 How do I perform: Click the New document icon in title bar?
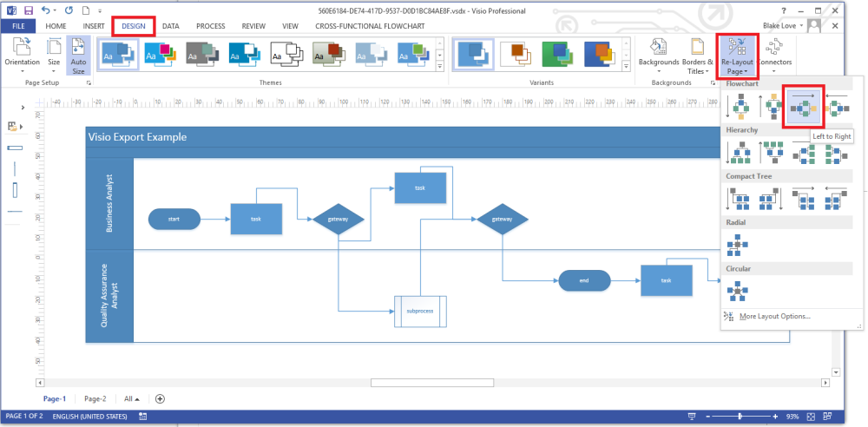coord(85,10)
